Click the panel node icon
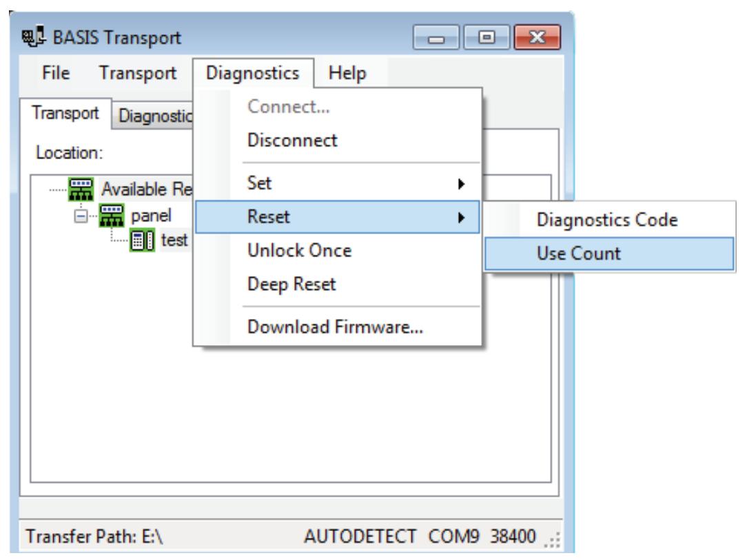 point(112,216)
